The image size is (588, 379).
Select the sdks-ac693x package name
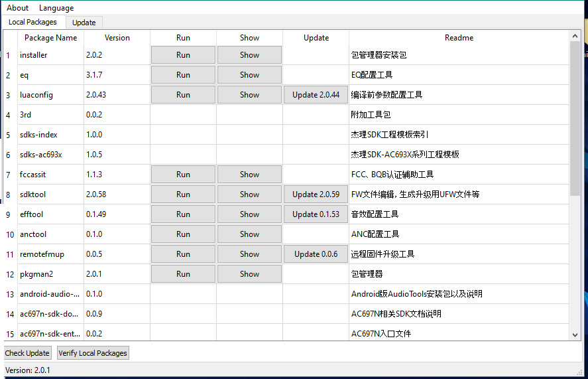coord(50,155)
